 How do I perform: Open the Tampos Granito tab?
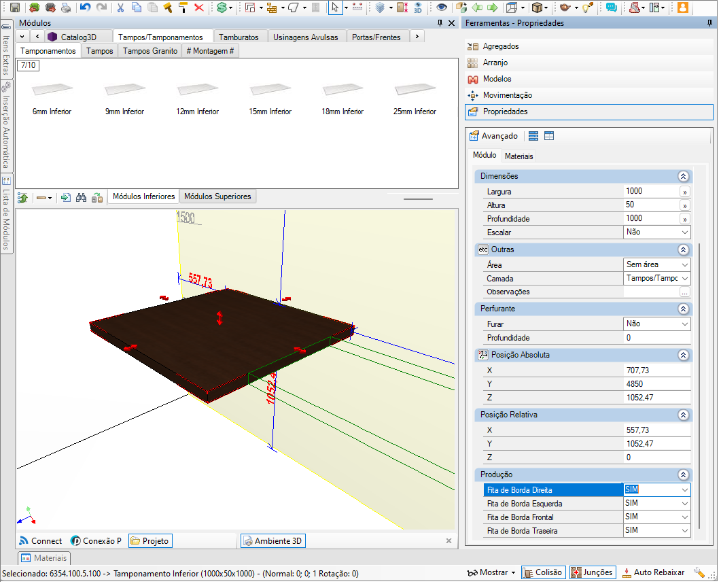pos(150,51)
